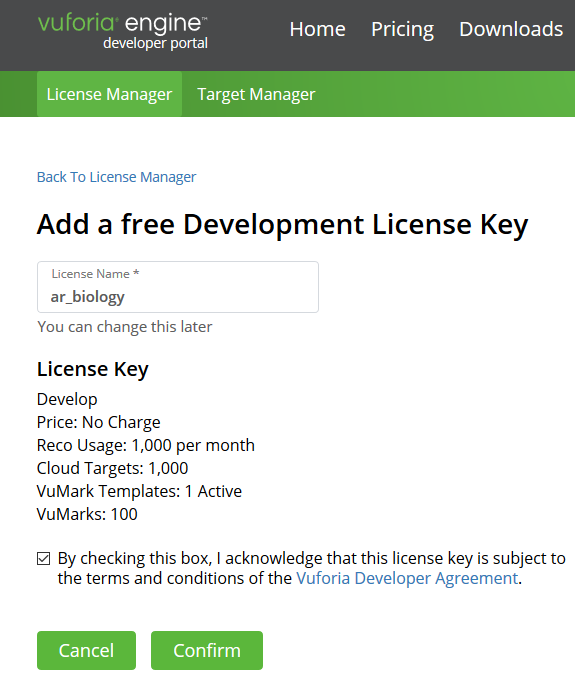Image resolution: width=575 pixels, height=679 pixels.
Task: Click 'Reco Usage: 1,000 per month' text
Action: point(146,446)
